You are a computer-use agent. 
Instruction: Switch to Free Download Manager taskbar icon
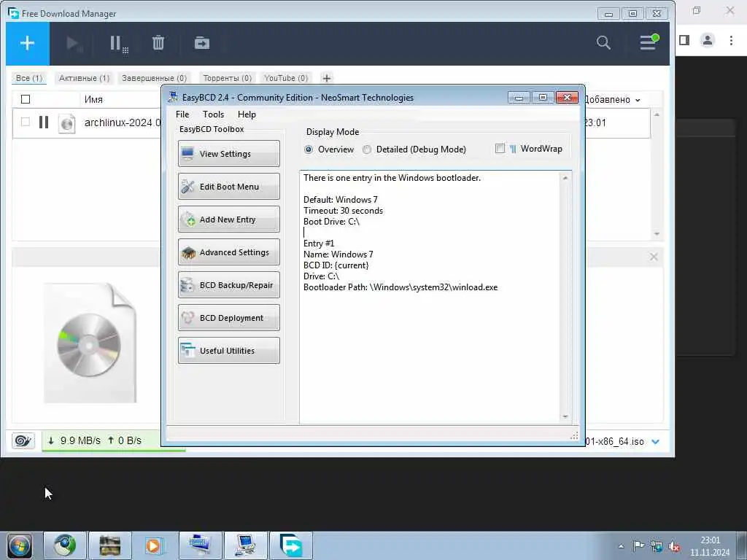click(290, 545)
